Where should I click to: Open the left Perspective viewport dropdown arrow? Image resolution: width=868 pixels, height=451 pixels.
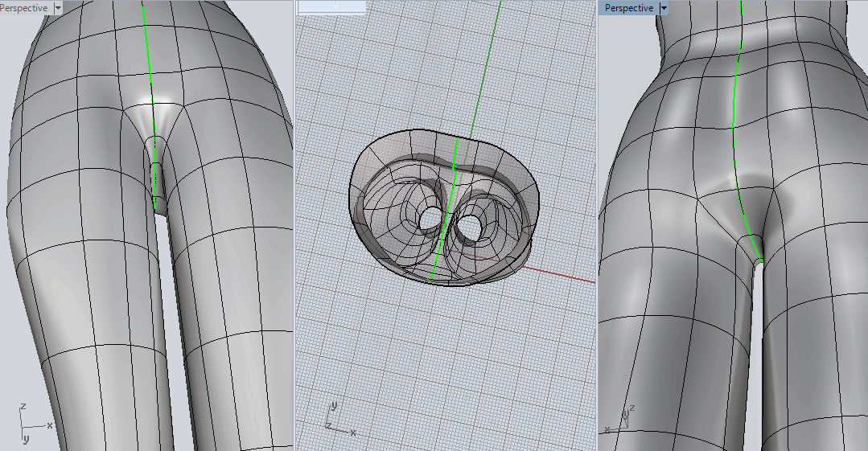click(x=58, y=7)
